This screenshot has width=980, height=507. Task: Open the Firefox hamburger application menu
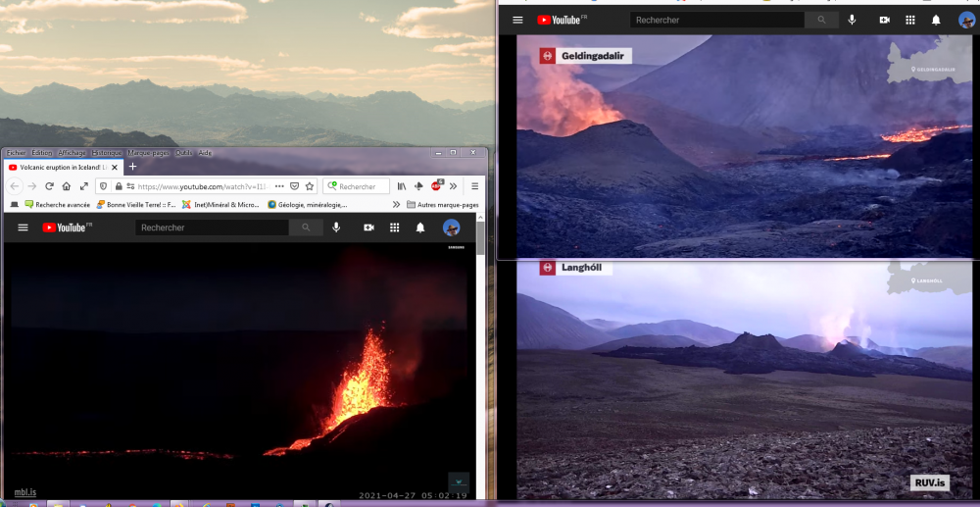(475, 186)
